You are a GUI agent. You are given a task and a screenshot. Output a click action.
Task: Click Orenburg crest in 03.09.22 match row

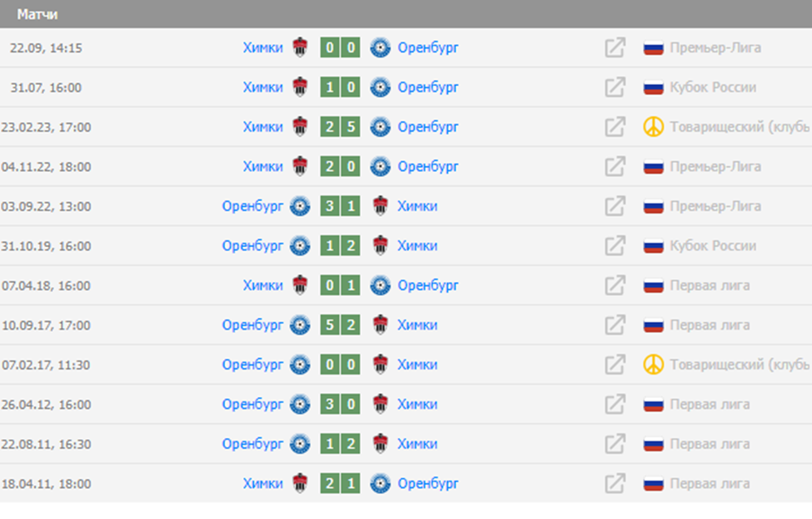299,207
